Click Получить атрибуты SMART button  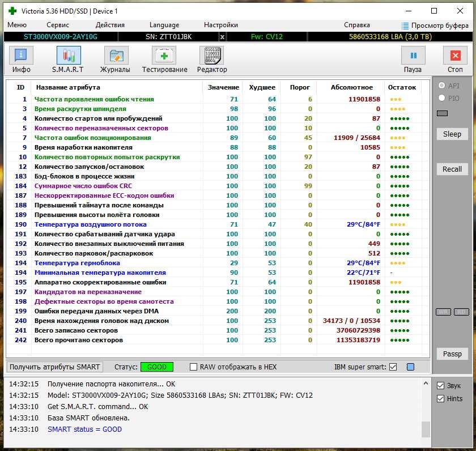(54, 367)
